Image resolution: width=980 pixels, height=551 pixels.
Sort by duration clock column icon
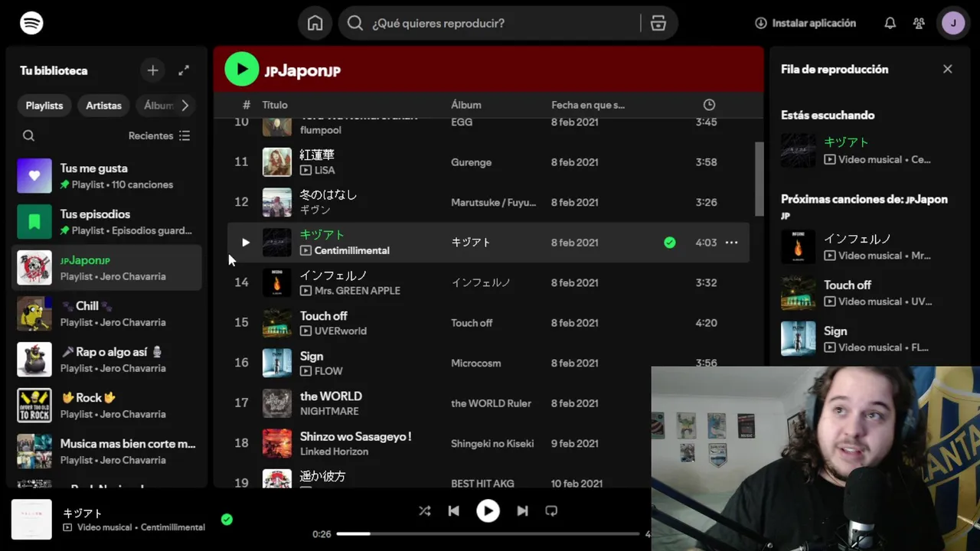pos(709,105)
